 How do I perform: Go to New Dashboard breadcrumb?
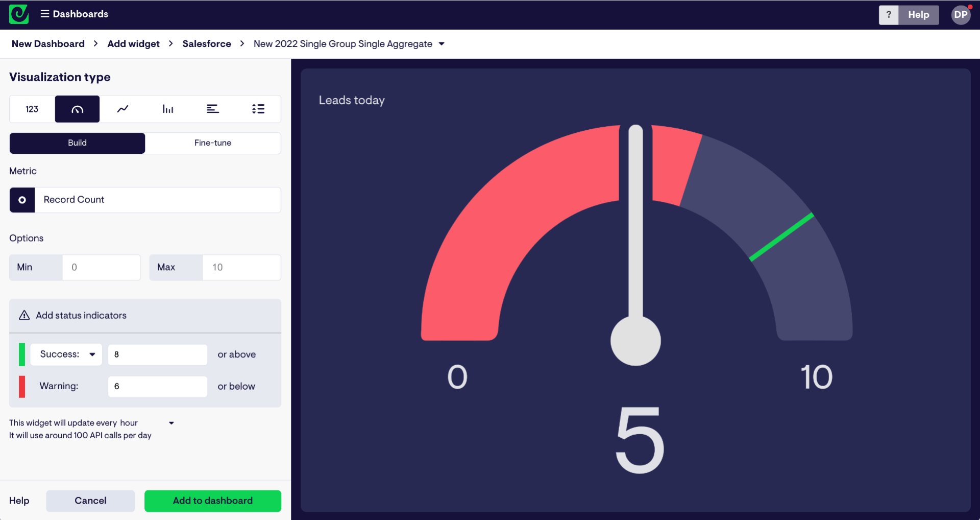(48, 44)
